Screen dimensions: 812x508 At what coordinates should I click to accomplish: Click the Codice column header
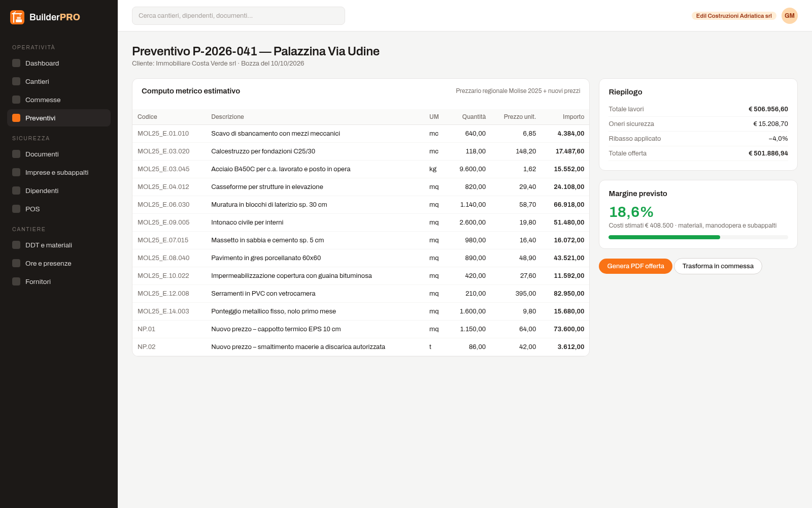[x=147, y=117]
